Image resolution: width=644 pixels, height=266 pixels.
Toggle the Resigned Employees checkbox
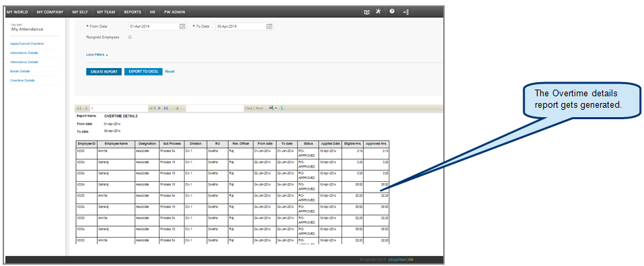130,37
